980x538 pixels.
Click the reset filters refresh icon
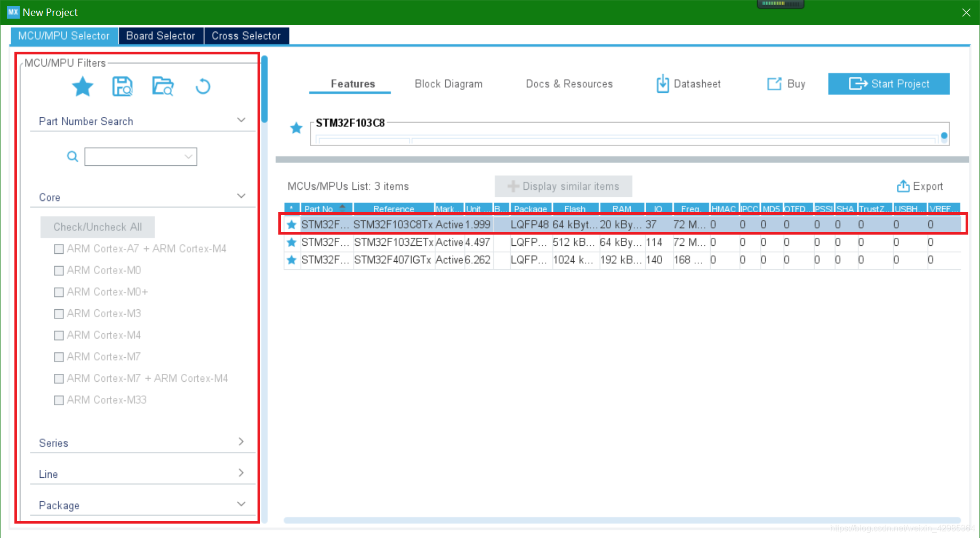click(x=203, y=86)
